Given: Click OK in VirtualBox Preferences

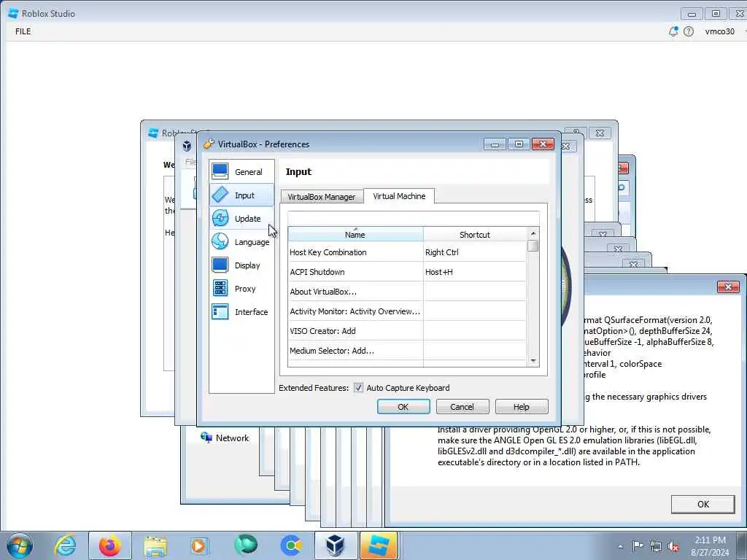Looking at the screenshot, I should [x=403, y=407].
